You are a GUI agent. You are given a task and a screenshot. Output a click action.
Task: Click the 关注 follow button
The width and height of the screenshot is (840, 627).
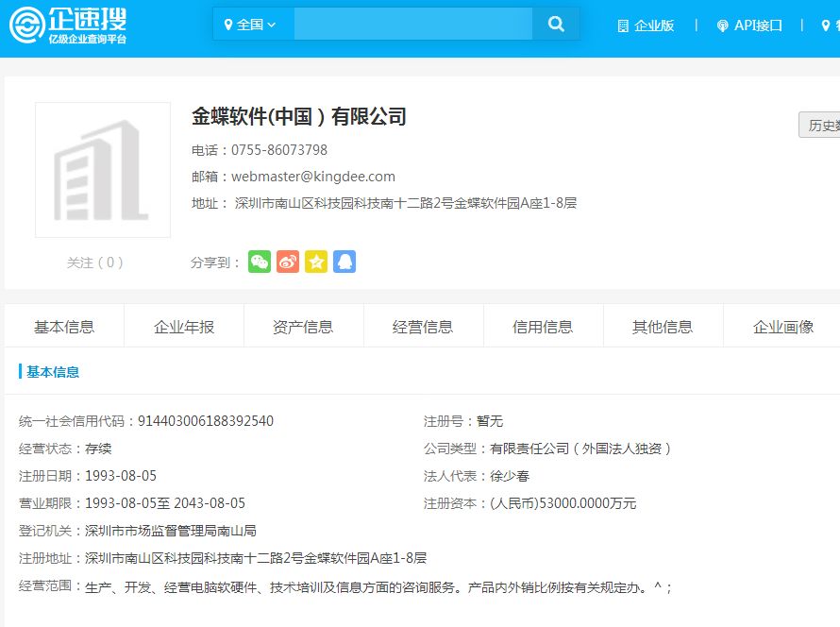[93, 263]
